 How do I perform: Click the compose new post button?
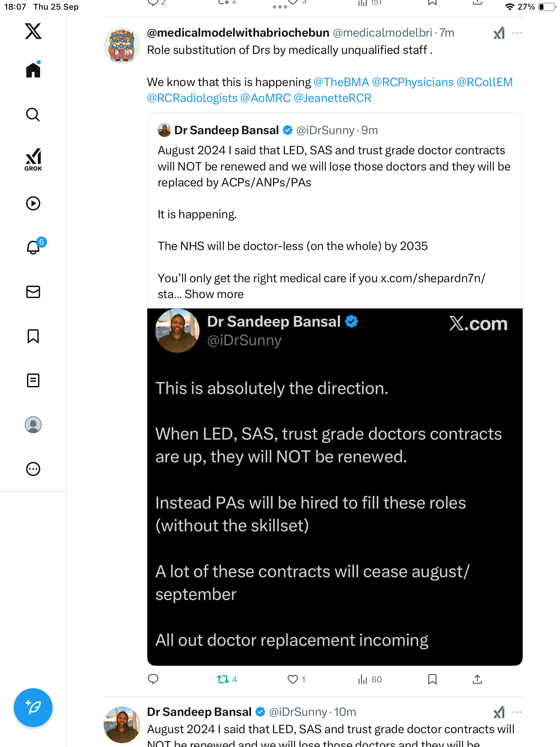(x=33, y=708)
